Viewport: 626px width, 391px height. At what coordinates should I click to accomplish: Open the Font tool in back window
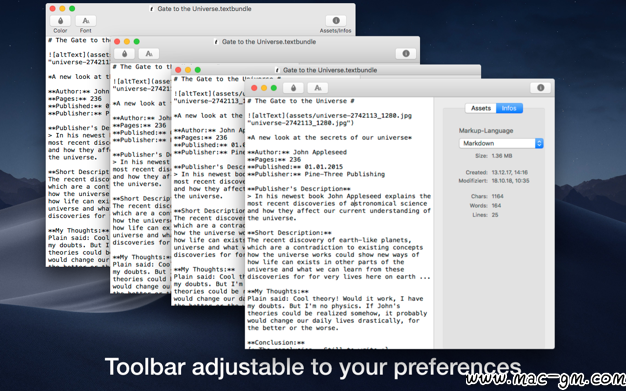[x=86, y=20]
